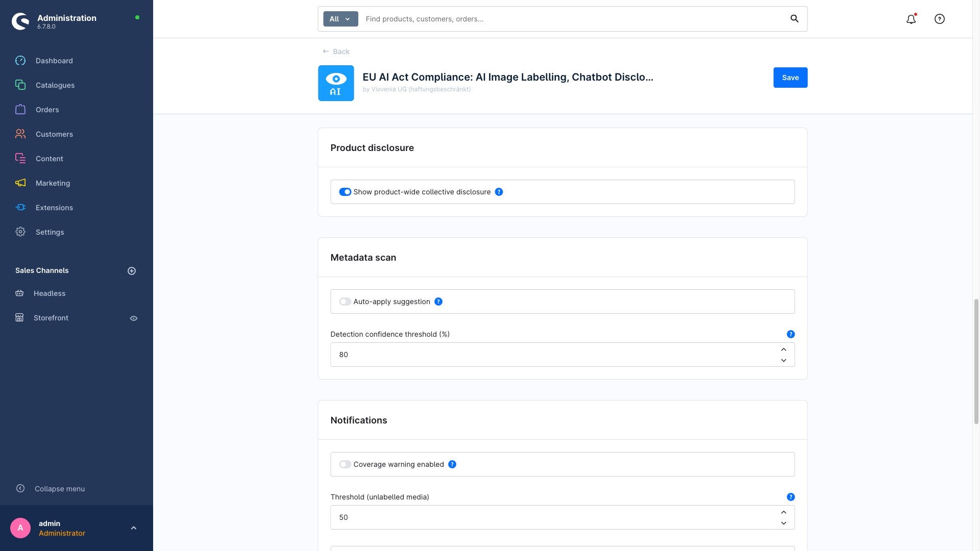Click the Catalogues icon
The image size is (980, 551).
(20, 85)
